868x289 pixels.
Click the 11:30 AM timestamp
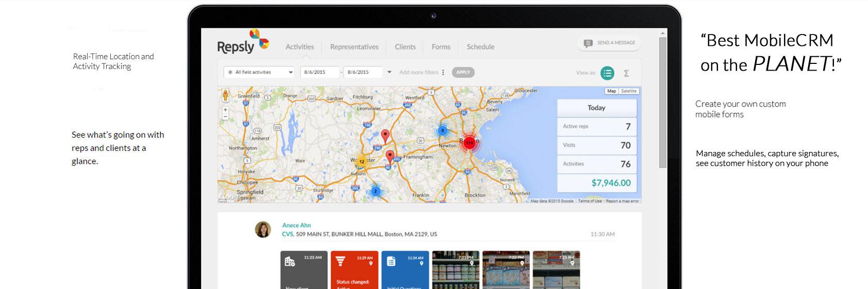(x=603, y=234)
